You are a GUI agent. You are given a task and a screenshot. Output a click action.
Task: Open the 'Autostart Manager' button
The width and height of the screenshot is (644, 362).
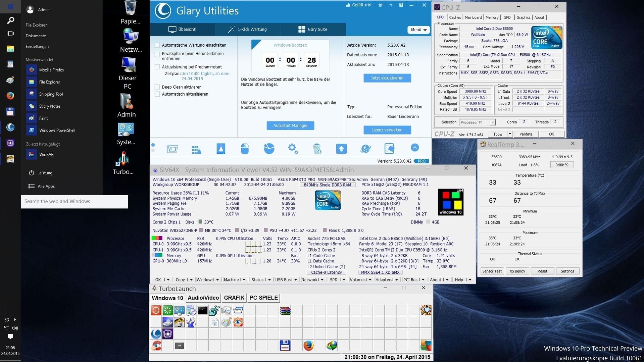tap(290, 125)
